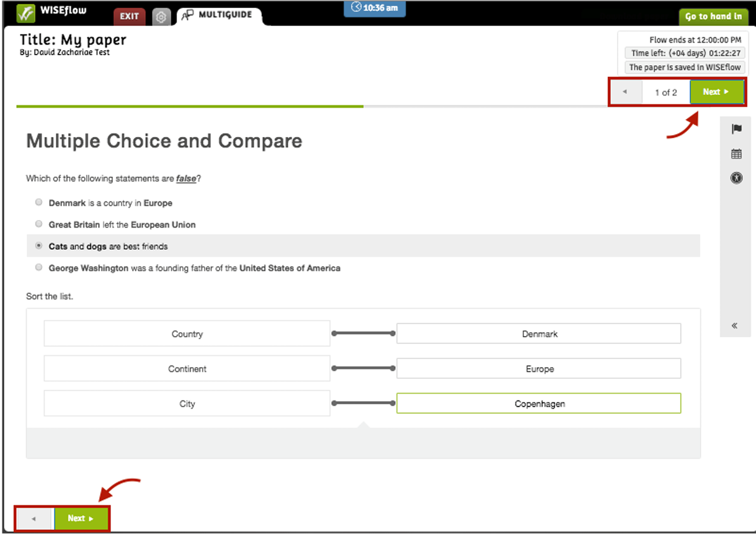Switch to the MULTIGUIDE tab
The width and height of the screenshot is (756, 535).
pyautogui.click(x=220, y=15)
